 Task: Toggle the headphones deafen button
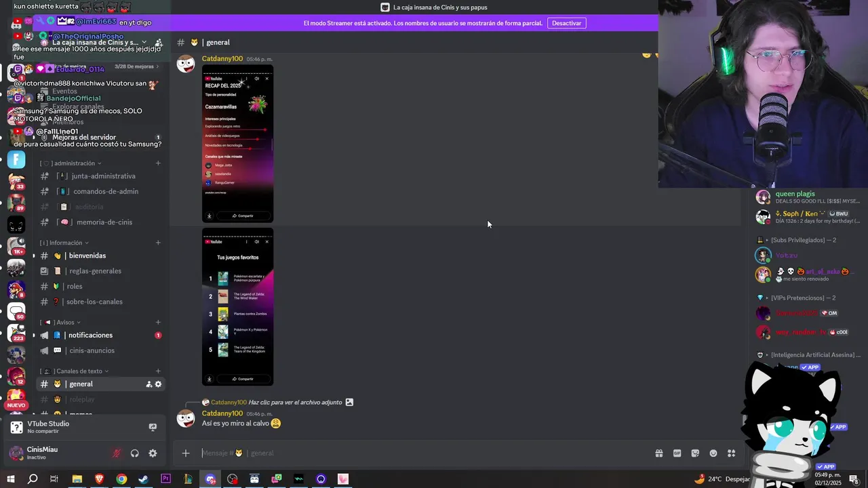pos(134,453)
